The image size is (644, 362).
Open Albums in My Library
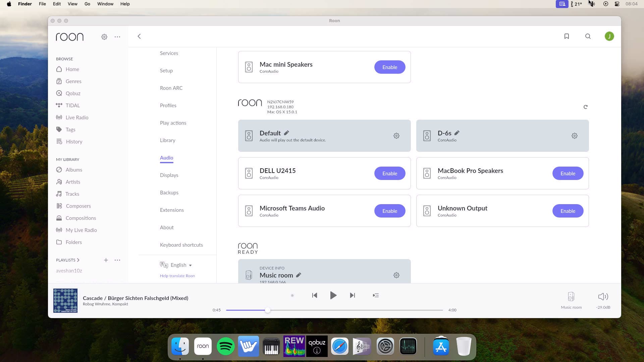click(69, 170)
